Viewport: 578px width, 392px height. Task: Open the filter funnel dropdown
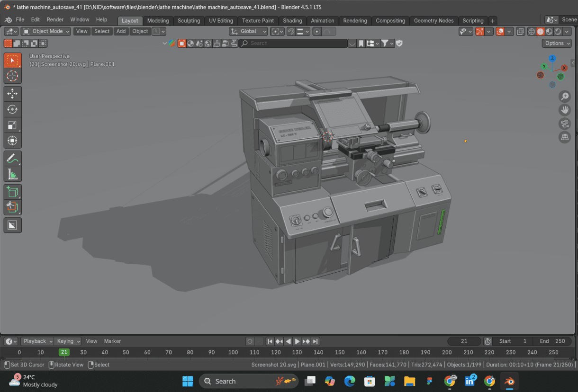pyautogui.click(x=388, y=44)
